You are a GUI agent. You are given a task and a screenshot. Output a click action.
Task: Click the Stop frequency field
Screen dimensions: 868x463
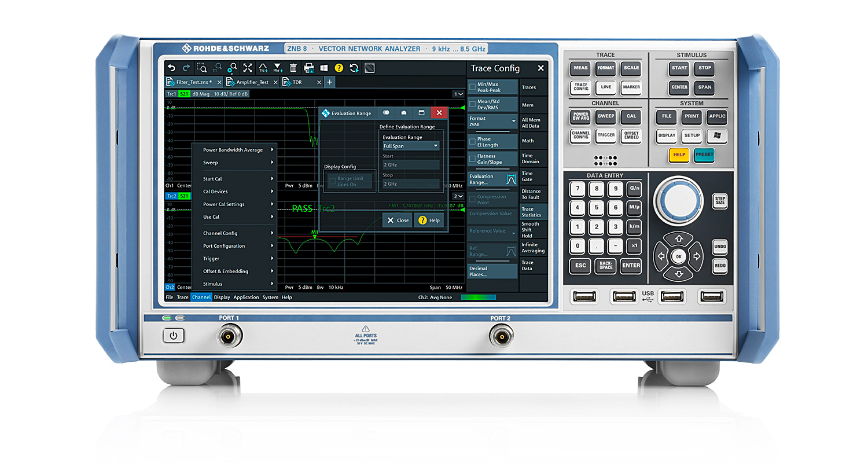click(x=411, y=183)
